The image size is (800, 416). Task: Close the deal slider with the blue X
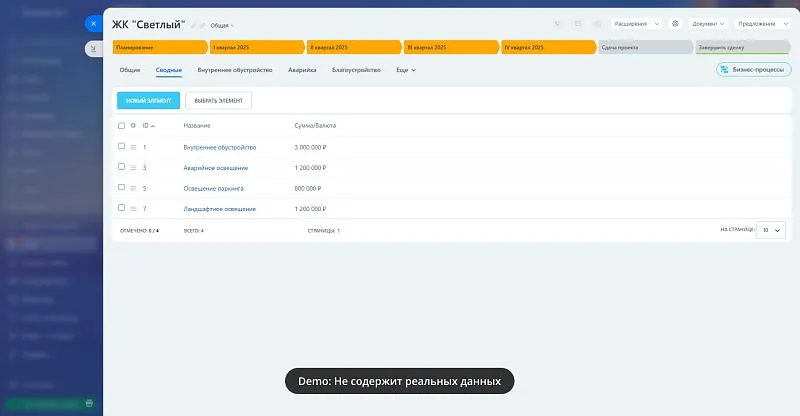click(93, 23)
